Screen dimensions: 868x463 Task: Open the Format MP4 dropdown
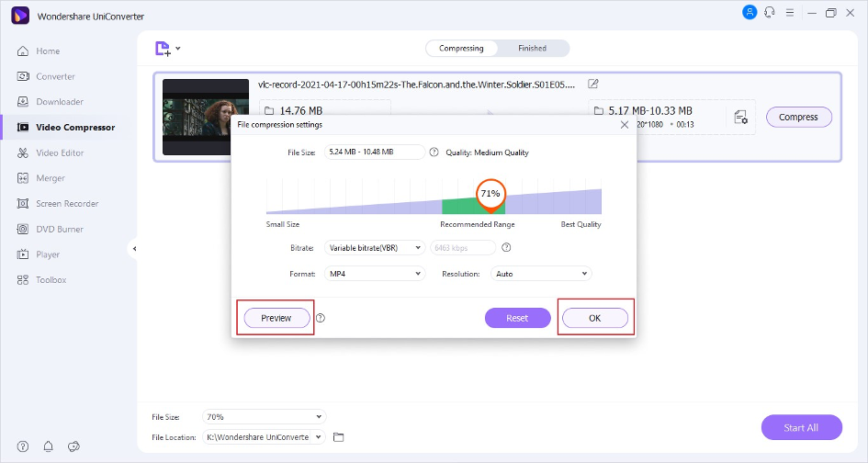tap(374, 274)
